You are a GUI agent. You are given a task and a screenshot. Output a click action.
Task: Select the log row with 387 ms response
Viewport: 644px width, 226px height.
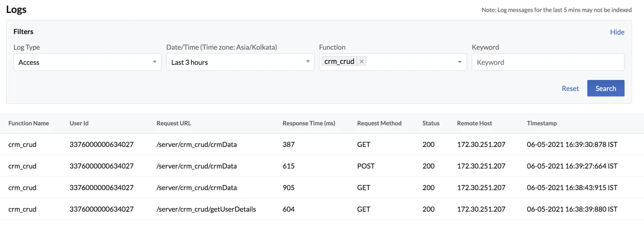pos(322,144)
